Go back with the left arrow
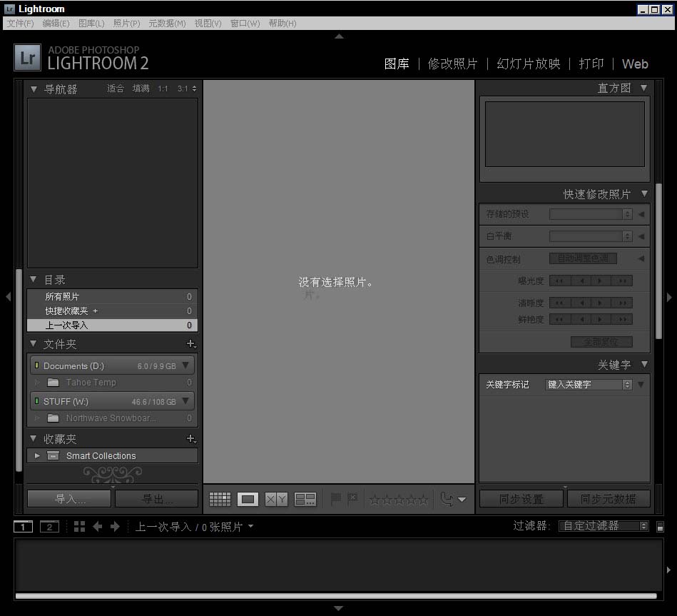Viewport: 677px width, 616px height. point(98,527)
